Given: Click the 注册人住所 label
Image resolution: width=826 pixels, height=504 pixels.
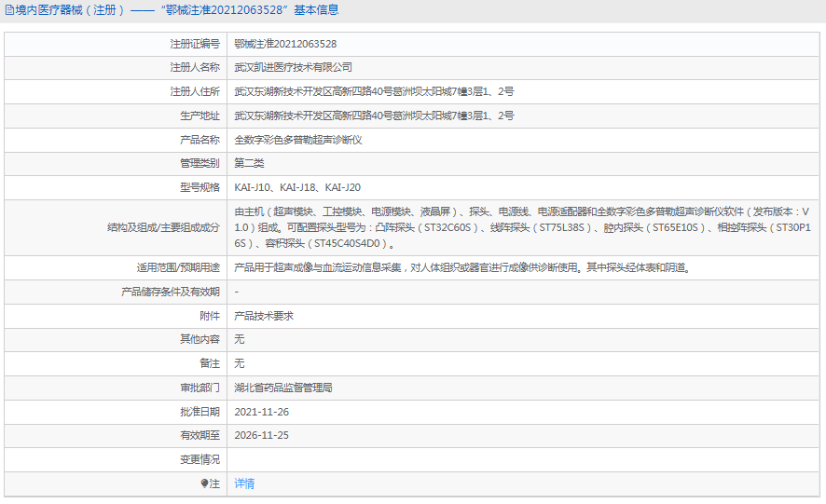Looking at the screenshot, I should [x=195, y=91].
